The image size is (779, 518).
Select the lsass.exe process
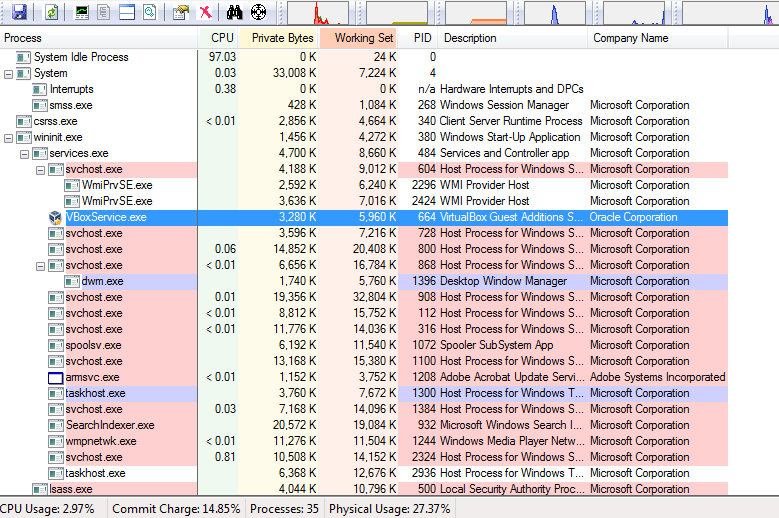(x=71, y=489)
